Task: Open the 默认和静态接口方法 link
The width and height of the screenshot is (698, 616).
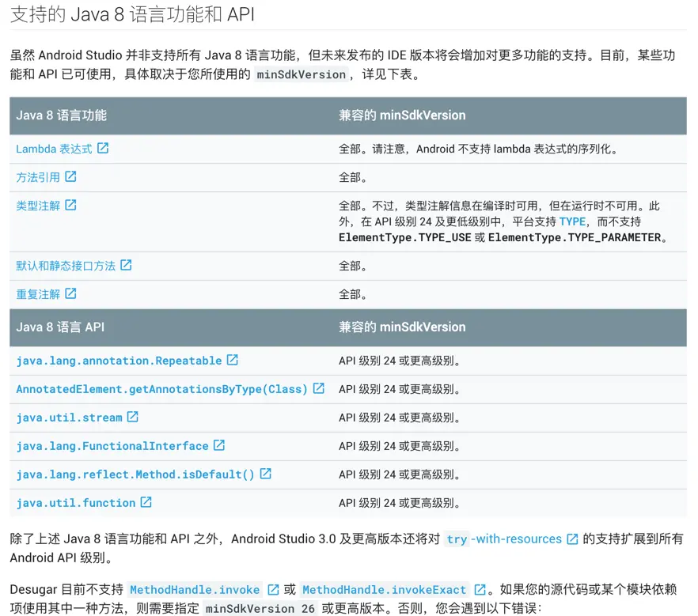Action: click(x=66, y=266)
